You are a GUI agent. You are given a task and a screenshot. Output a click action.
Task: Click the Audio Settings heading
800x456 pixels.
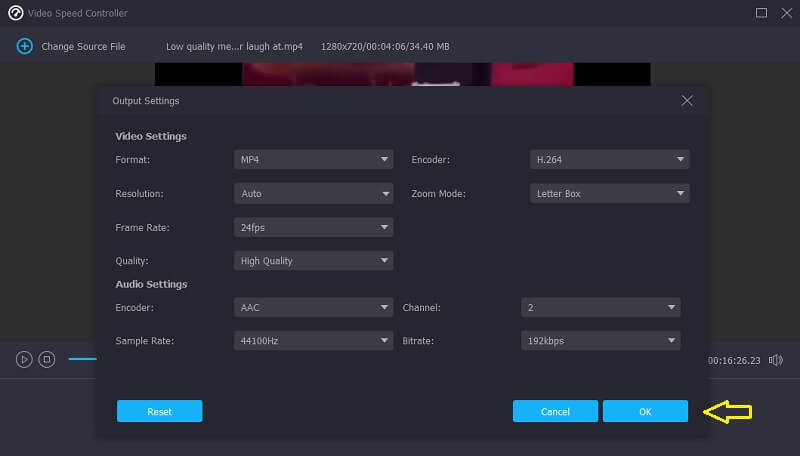point(151,284)
